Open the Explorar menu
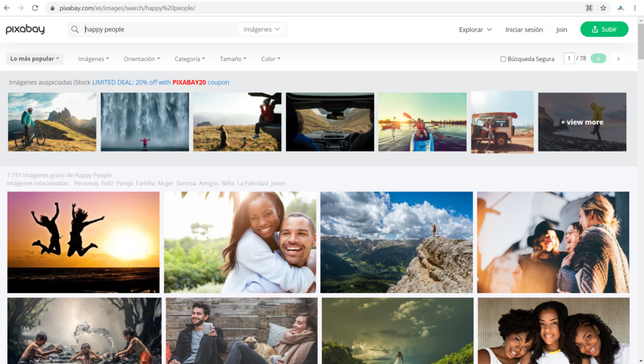This screenshot has width=644, height=364. click(x=475, y=29)
